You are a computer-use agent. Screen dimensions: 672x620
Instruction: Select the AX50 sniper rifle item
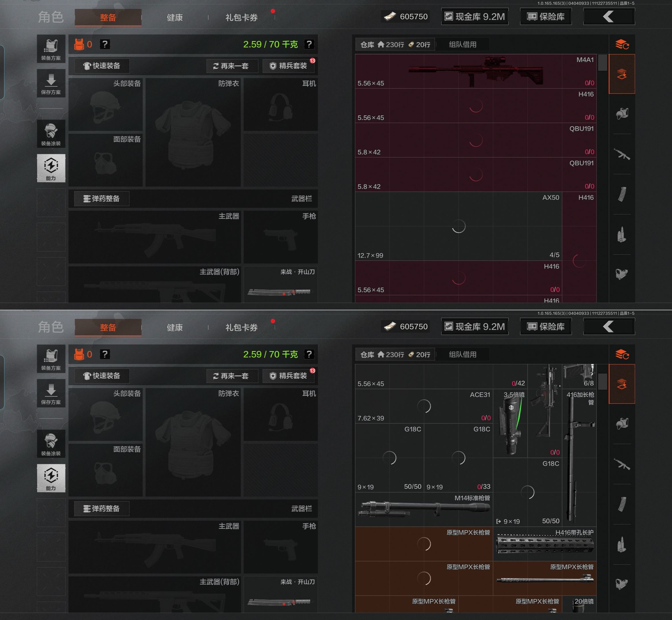click(x=458, y=226)
